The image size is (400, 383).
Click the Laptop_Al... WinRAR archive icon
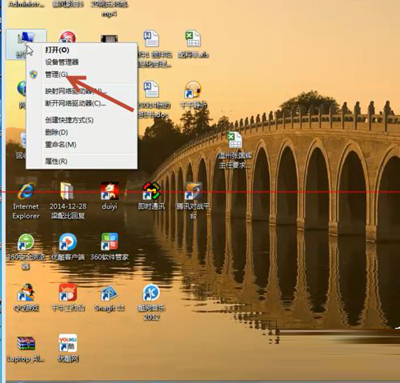click(26, 344)
